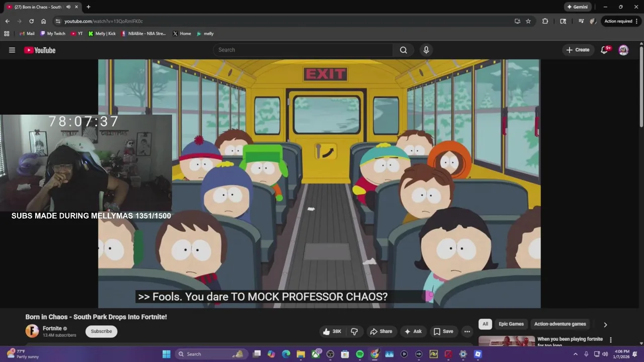Open Xbox app from the taskbar
This screenshot has height=362, width=644.
(316, 354)
